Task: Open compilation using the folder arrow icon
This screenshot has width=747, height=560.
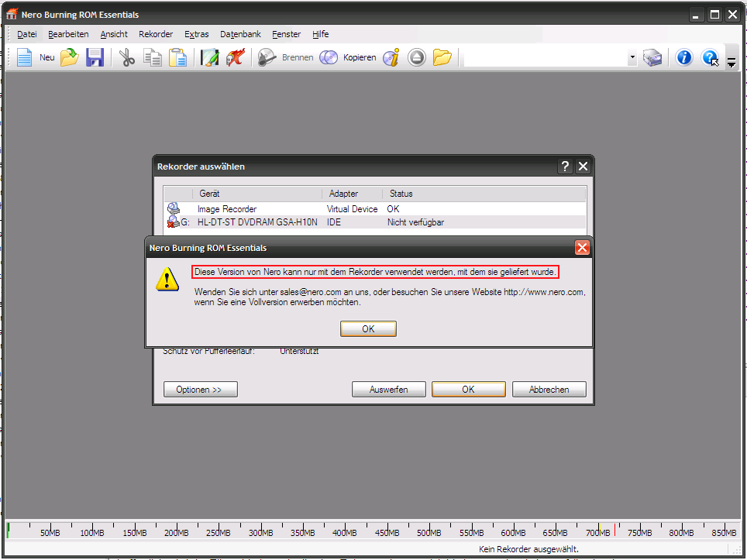Action: 70,57
